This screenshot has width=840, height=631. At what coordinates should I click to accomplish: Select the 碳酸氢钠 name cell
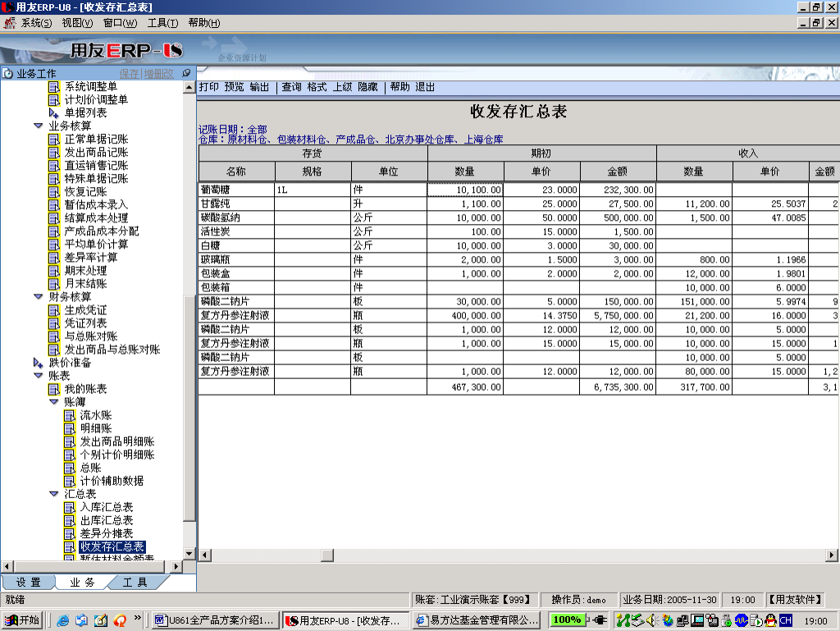[236, 217]
